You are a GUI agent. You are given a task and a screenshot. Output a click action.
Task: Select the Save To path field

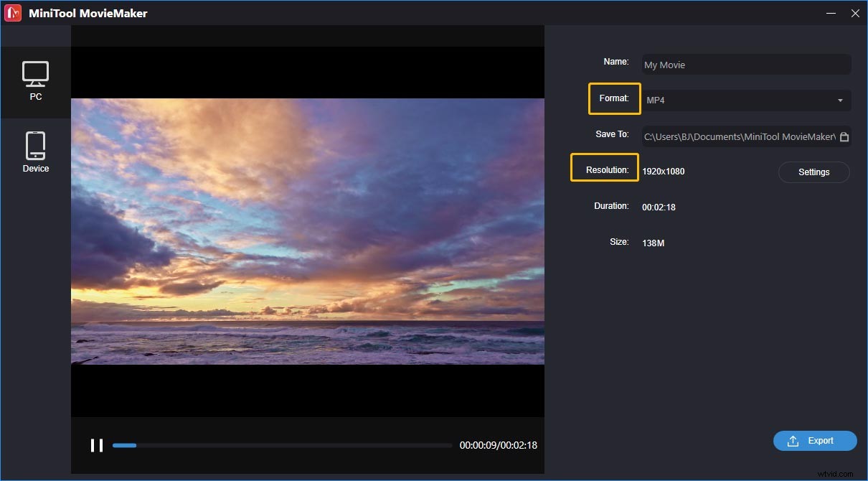coord(739,136)
